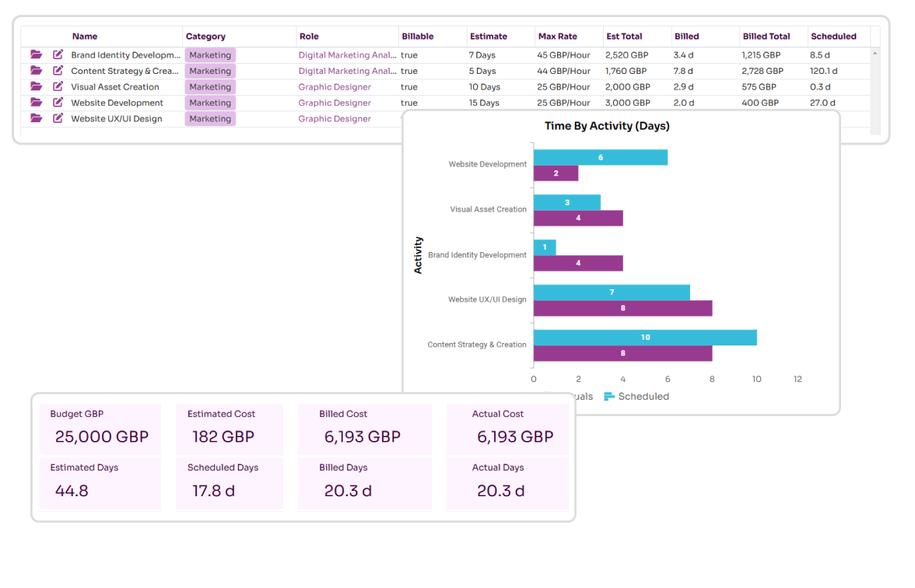Click the Scheduled column header

(835, 36)
